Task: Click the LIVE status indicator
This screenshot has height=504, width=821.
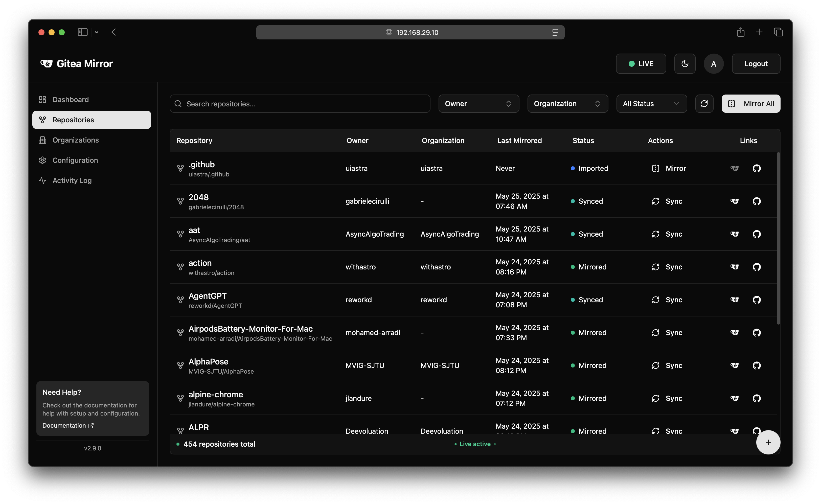Action: [x=641, y=64]
